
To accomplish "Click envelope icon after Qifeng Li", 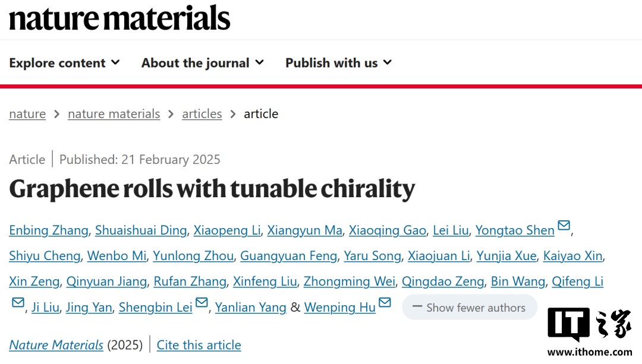I will [x=18, y=303].
